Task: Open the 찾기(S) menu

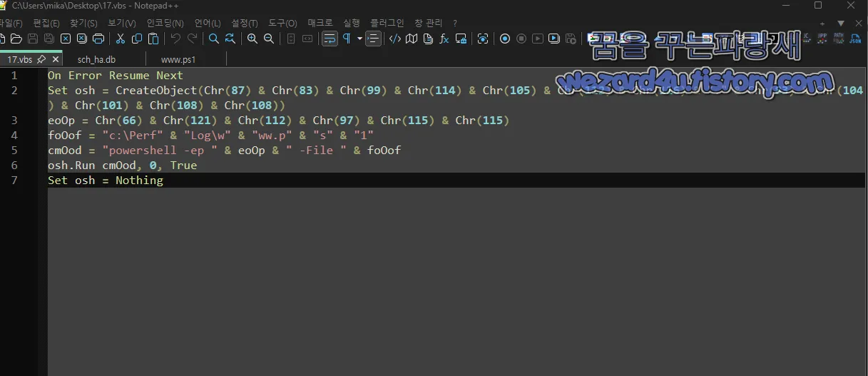Action: click(x=83, y=24)
